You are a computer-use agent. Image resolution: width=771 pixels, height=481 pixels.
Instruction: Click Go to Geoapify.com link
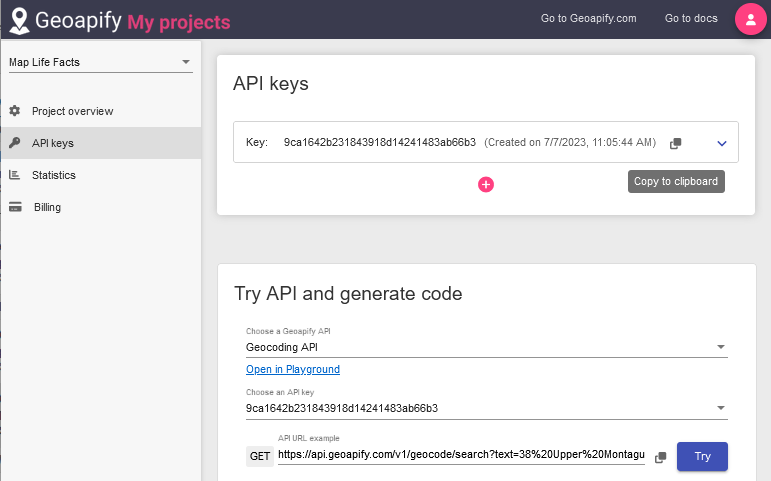coord(589,19)
